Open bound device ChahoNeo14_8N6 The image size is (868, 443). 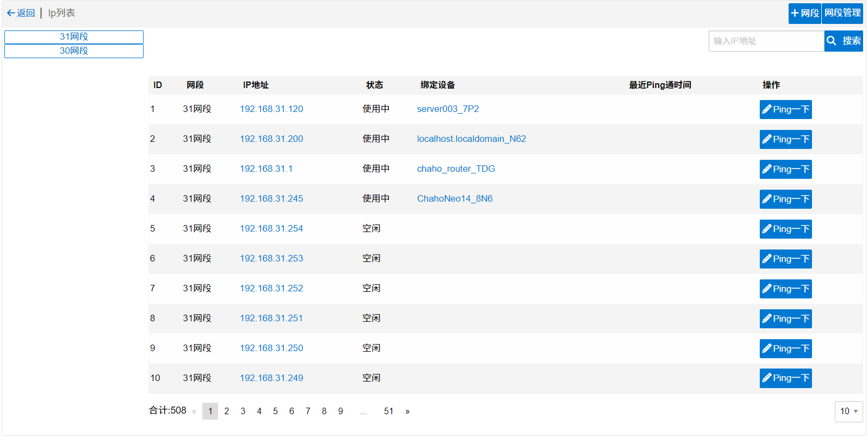(x=455, y=198)
